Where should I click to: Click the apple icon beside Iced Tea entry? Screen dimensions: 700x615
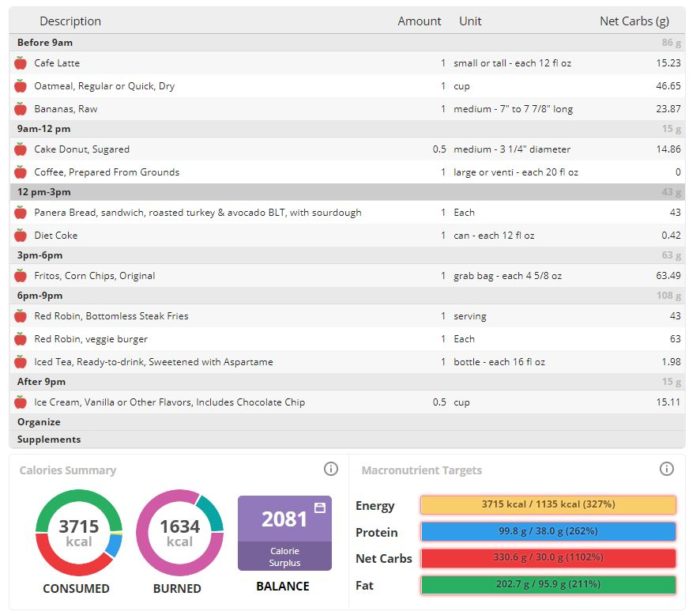tap(21, 362)
